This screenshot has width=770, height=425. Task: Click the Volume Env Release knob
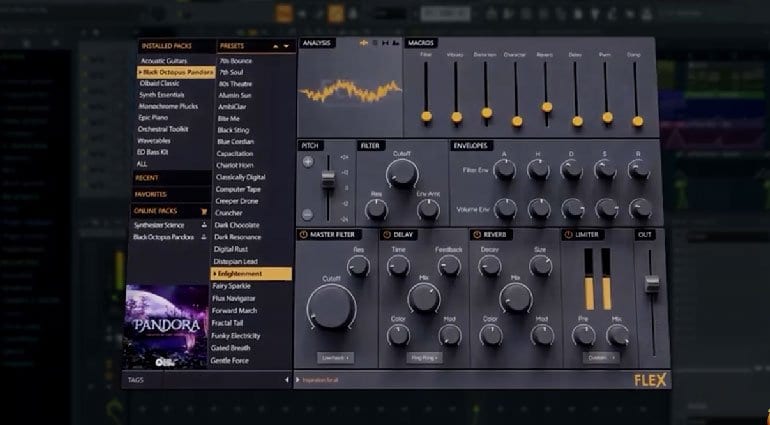pos(640,209)
